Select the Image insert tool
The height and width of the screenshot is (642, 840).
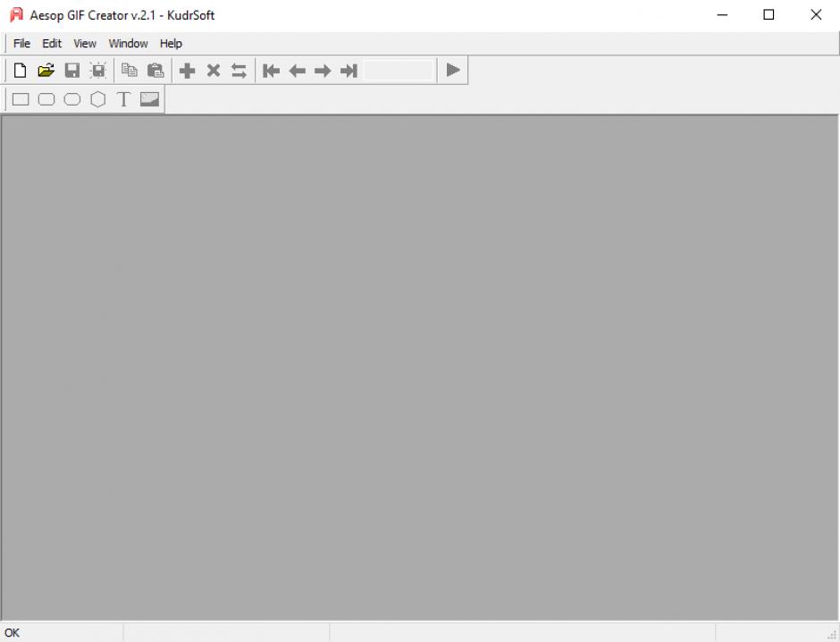coord(149,99)
